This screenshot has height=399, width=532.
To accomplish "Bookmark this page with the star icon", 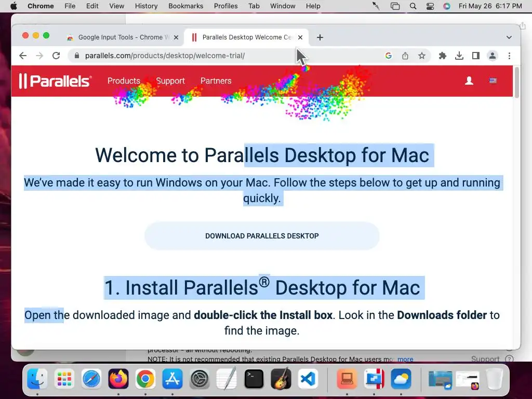I will coord(422,56).
